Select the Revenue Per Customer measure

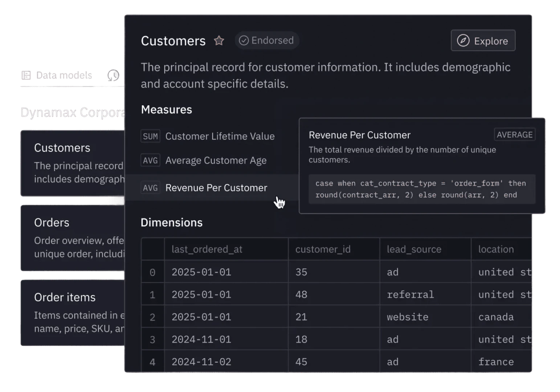tap(216, 188)
